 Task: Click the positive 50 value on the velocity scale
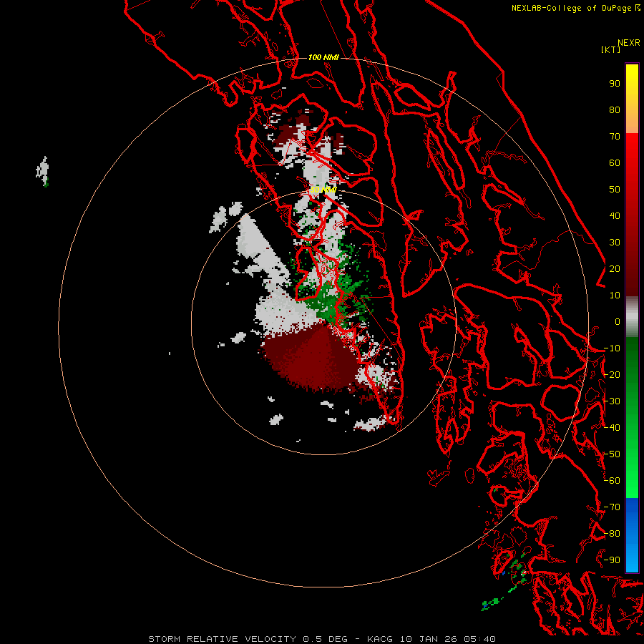click(x=615, y=190)
